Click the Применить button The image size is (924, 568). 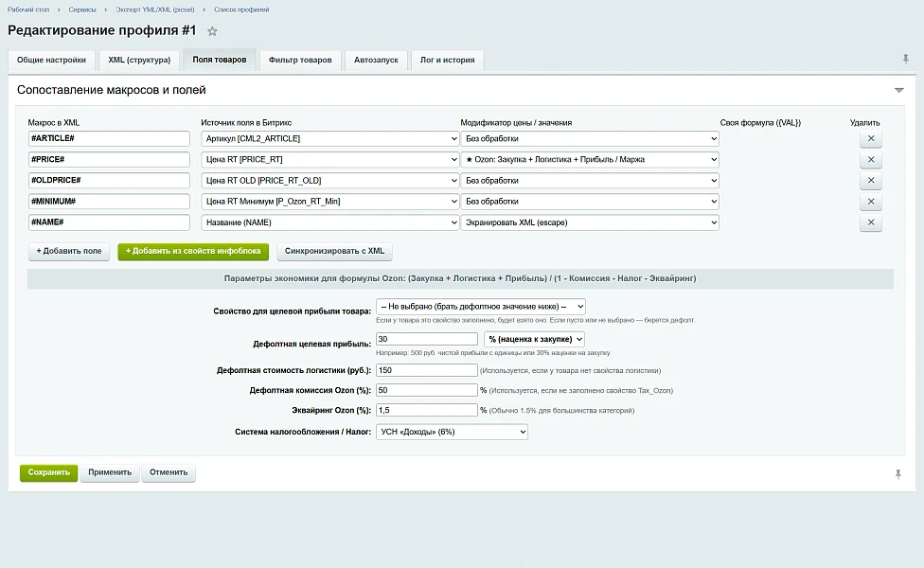110,472
